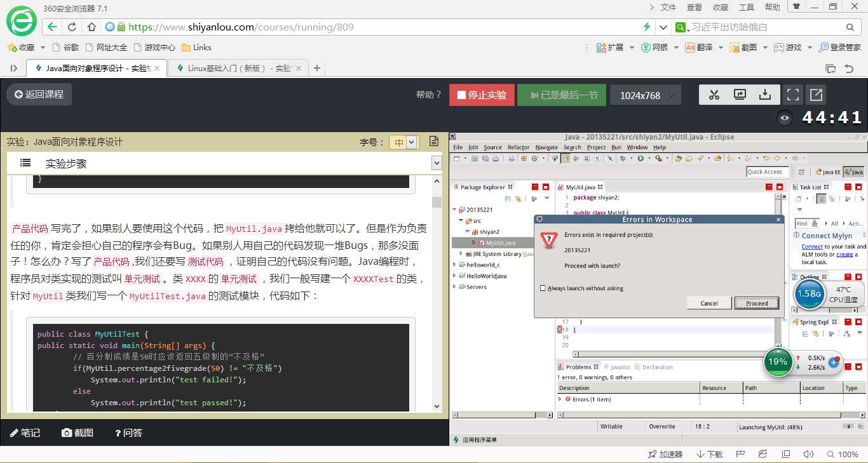Click the Eclipse New file toolbar icon
The image size is (868, 463).
[x=458, y=158]
